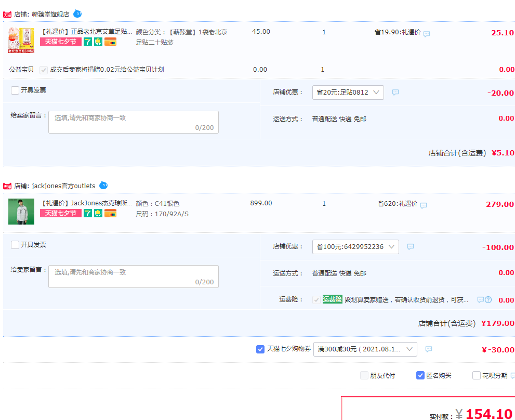Enable the 朋友代付 checkbox

pyautogui.click(x=364, y=375)
